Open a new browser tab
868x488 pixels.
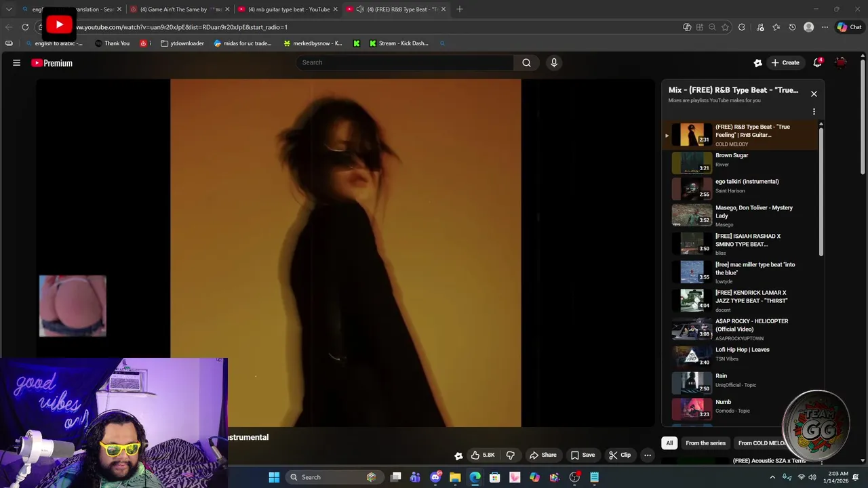click(460, 9)
